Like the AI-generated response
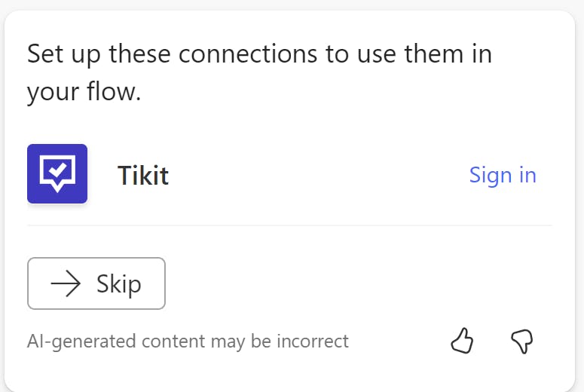Image resolution: width=584 pixels, height=392 pixels. click(462, 341)
